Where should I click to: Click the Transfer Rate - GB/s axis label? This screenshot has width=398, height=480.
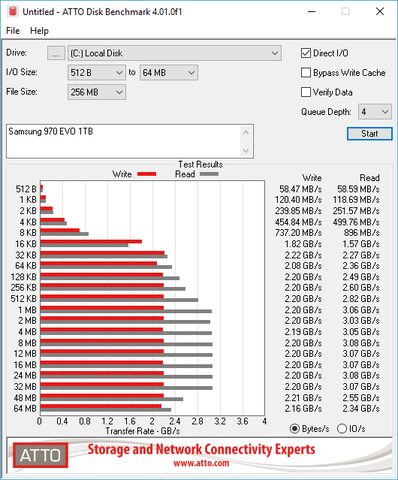pos(143,431)
